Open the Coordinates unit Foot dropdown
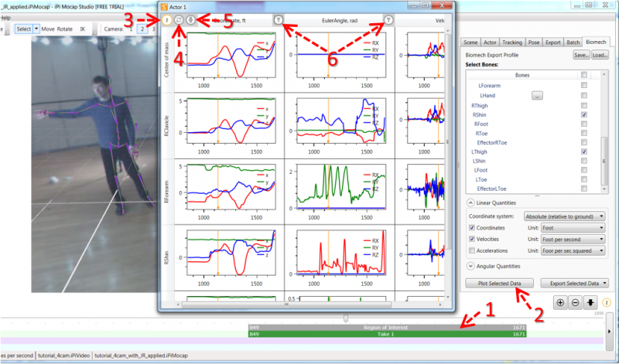 click(573, 227)
